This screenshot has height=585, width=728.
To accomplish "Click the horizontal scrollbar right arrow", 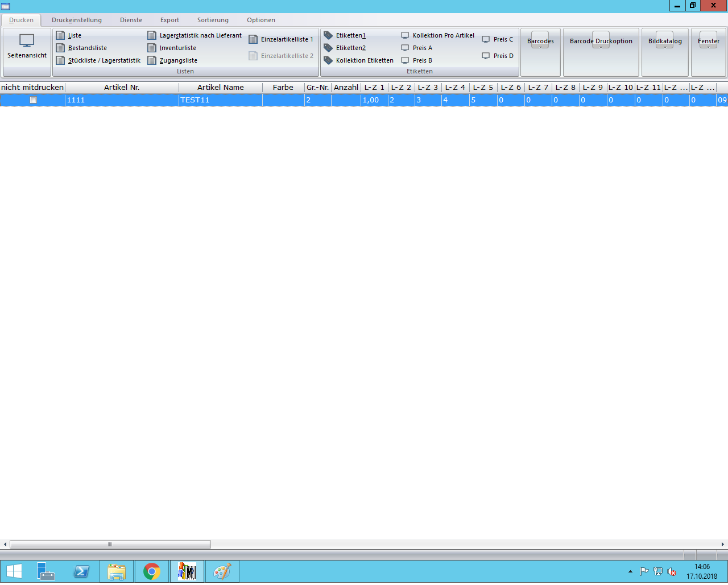I will coord(723,545).
